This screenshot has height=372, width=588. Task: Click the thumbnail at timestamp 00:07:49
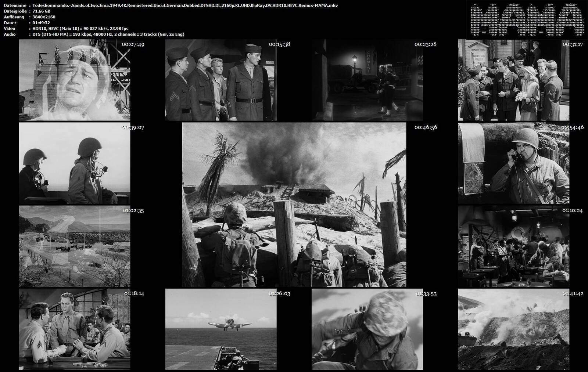click(75, 80)
